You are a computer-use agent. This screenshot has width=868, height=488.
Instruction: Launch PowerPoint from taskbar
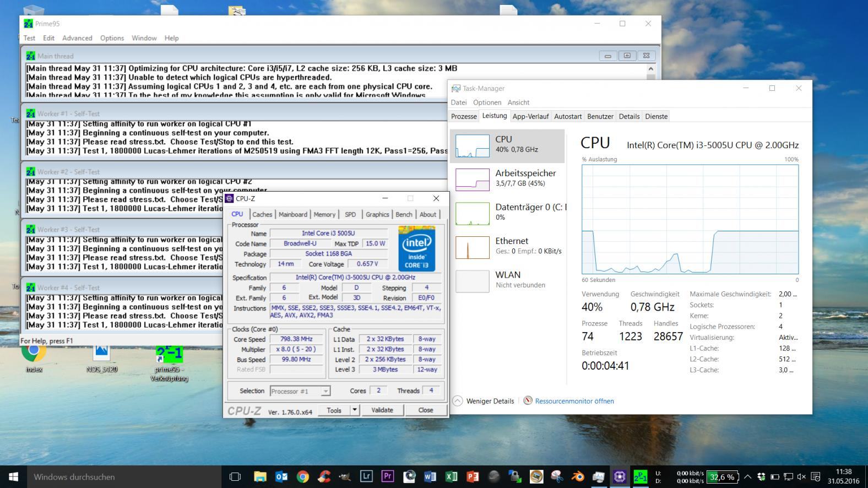click(x=473, y=476)
